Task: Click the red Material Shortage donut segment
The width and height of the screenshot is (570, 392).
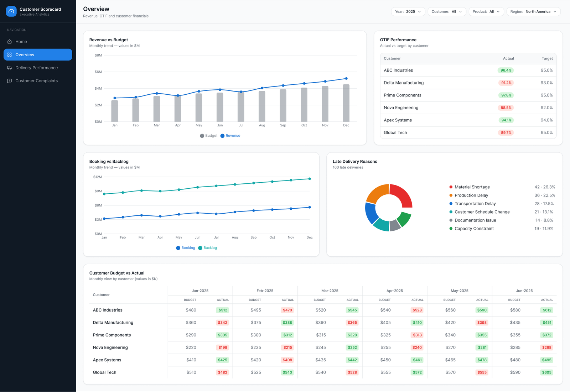Action: (403, 194)
